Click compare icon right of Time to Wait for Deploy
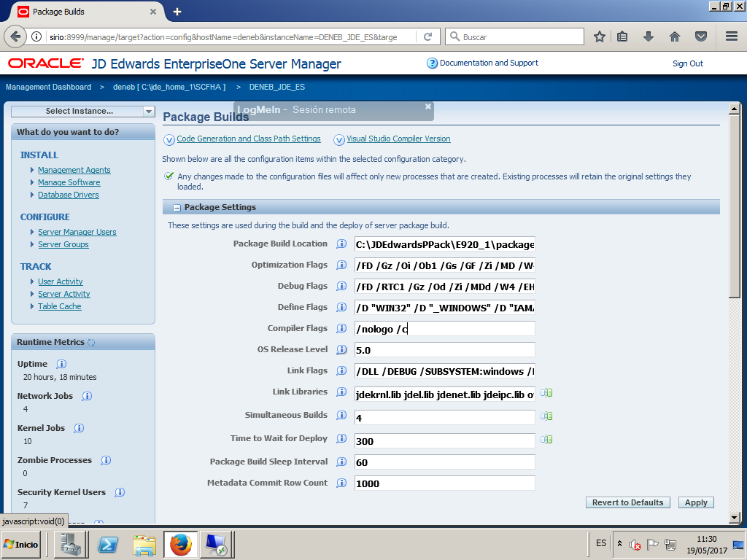Screen dimensions: 747x560 click(546, 439)
